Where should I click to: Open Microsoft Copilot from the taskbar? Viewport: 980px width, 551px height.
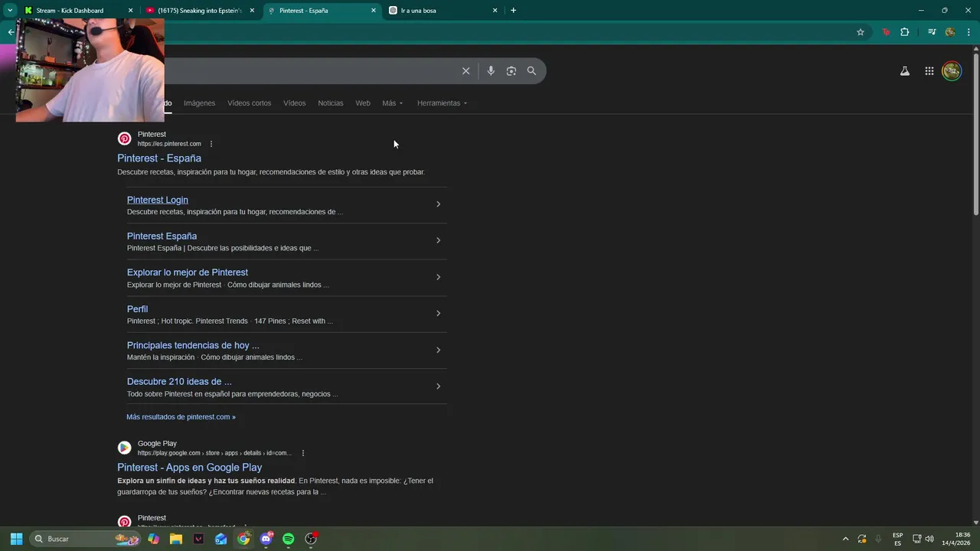coord(154,539)
